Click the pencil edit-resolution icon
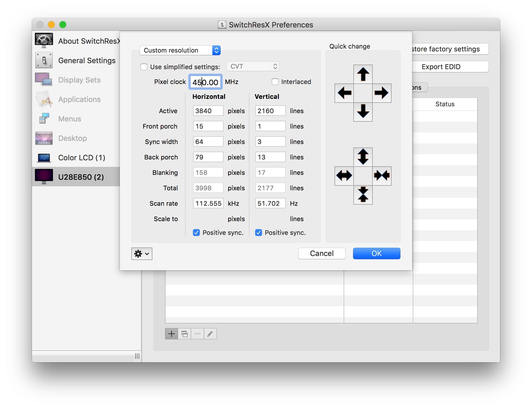The image size is (532, 408). pos(210,334)
